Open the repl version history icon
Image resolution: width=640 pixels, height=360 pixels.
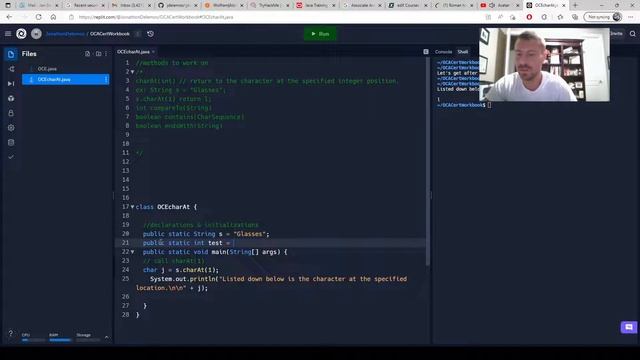pyautogui.click(x=151, y=34)
